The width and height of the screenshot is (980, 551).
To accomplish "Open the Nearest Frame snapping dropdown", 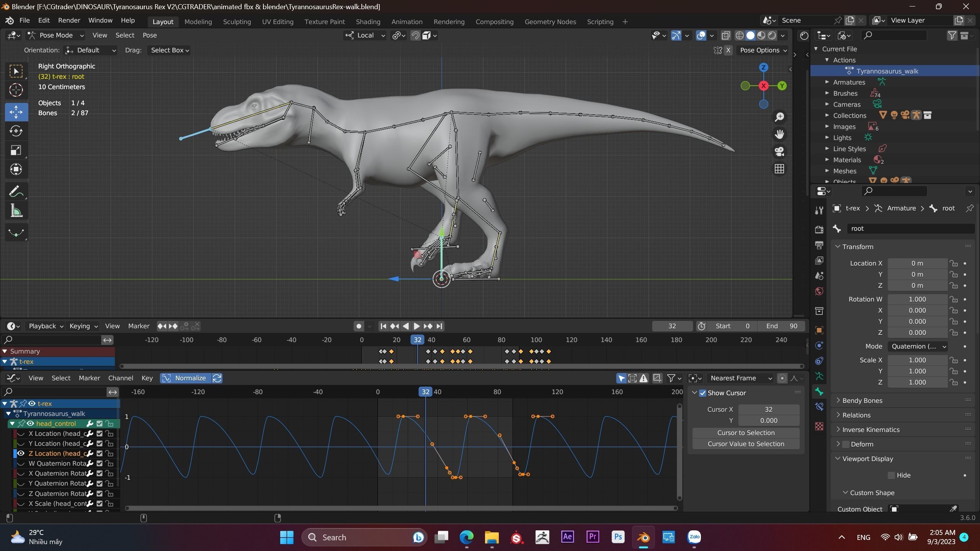I will click(740, 378).
